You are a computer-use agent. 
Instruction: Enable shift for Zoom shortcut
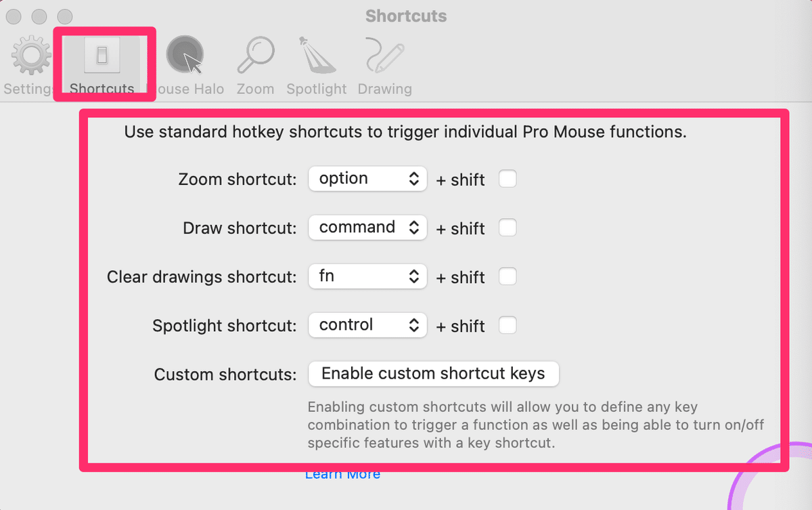point(507,179)
